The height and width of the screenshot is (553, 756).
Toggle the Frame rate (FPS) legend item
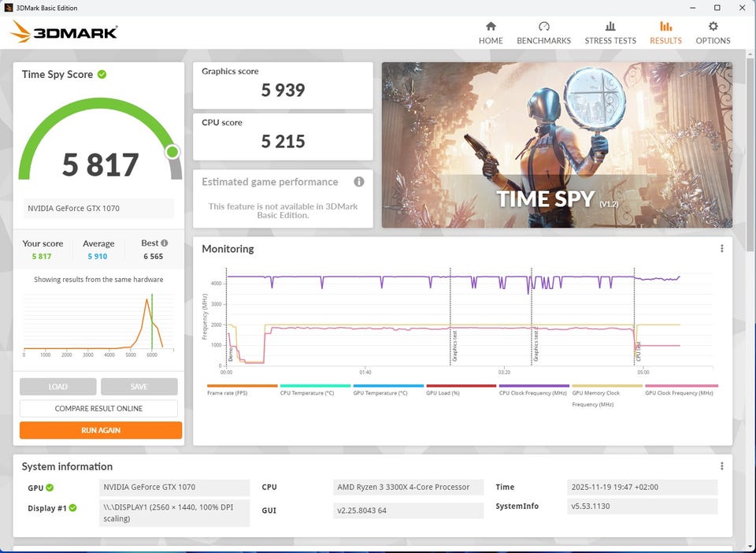[x=242, y=390]
